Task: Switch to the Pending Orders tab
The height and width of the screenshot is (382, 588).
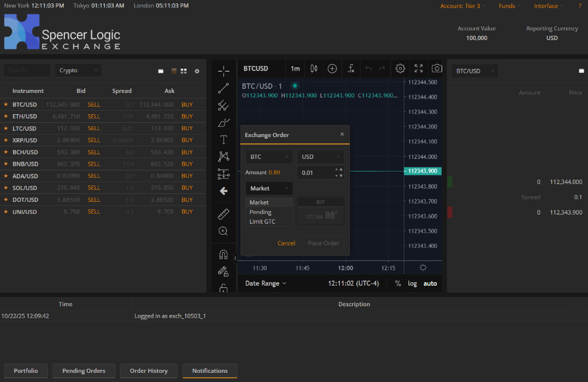Action: pos(83,371)
